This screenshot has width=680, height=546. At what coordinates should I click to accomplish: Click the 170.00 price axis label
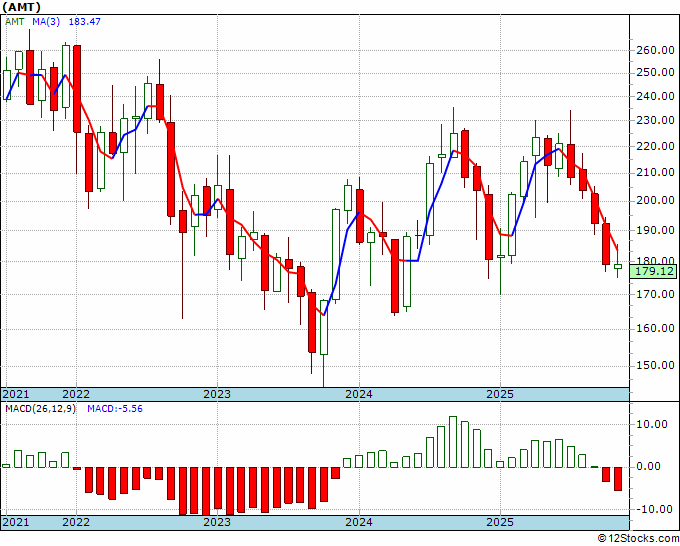[655, 294]
